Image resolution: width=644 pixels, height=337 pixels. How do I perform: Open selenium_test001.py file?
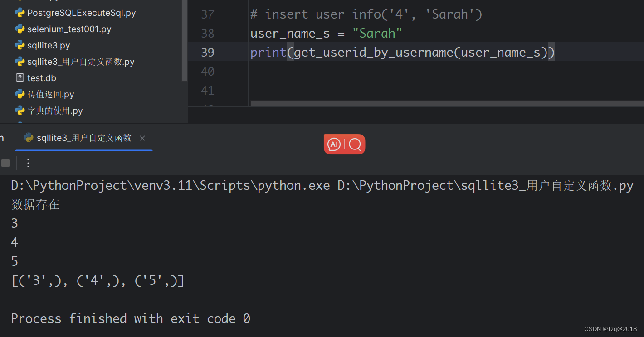[69, 29]
